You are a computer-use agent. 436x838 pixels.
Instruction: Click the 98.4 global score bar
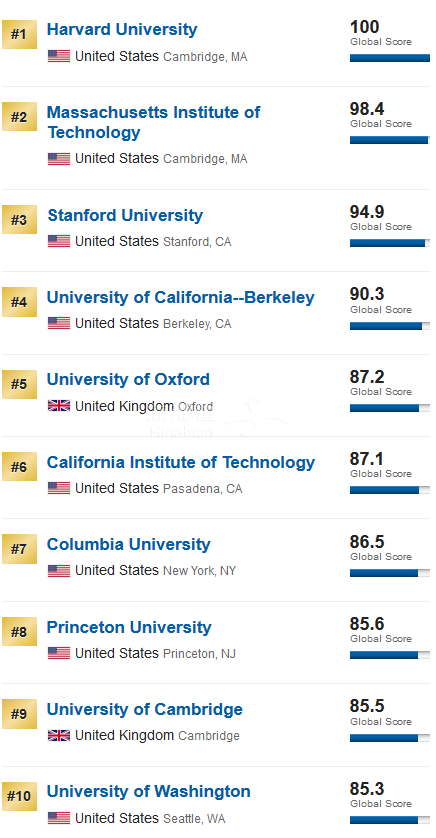[x=390, y=140]
